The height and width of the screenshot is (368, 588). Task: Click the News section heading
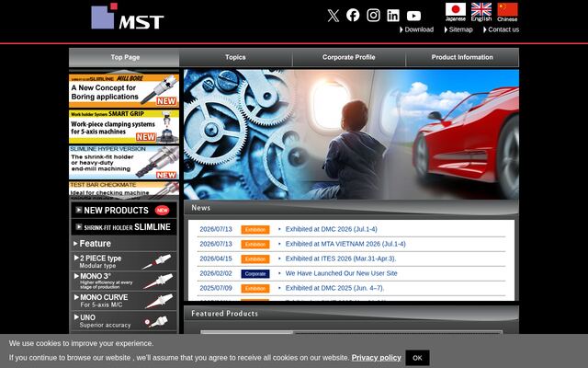[x=201, y=208]
